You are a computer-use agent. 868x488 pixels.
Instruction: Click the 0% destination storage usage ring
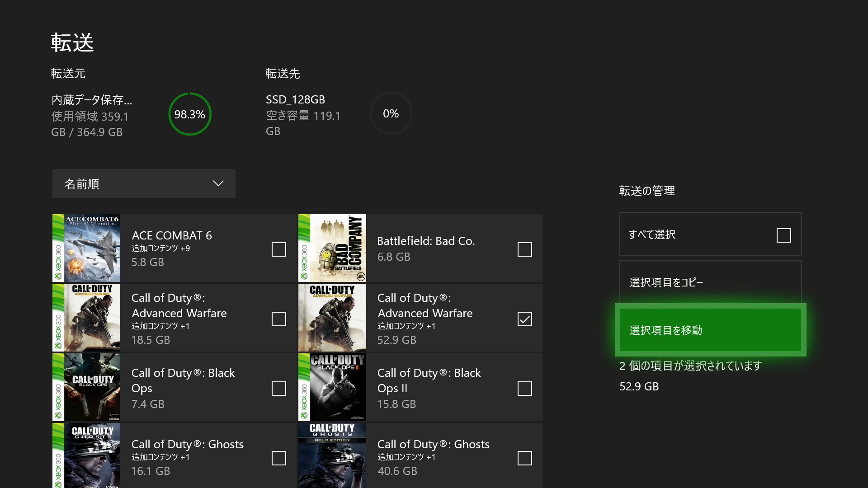click(391, 113)
